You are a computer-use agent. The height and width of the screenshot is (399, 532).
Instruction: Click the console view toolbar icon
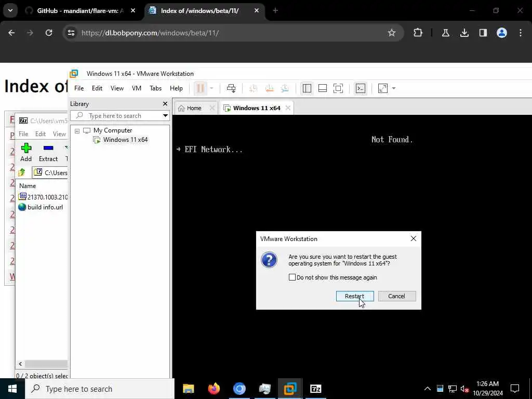click(361, 88)
